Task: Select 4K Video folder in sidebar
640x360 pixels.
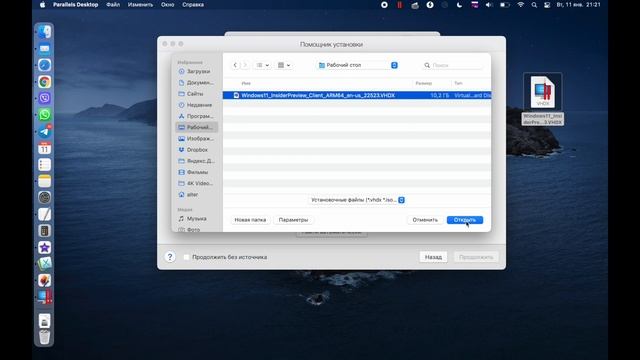Action: (198, 183)
